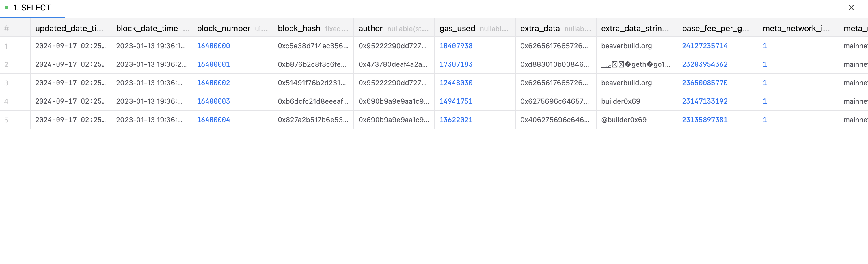Click the author column header
This screenshot has height=264, width=868.
coord(370,29)
